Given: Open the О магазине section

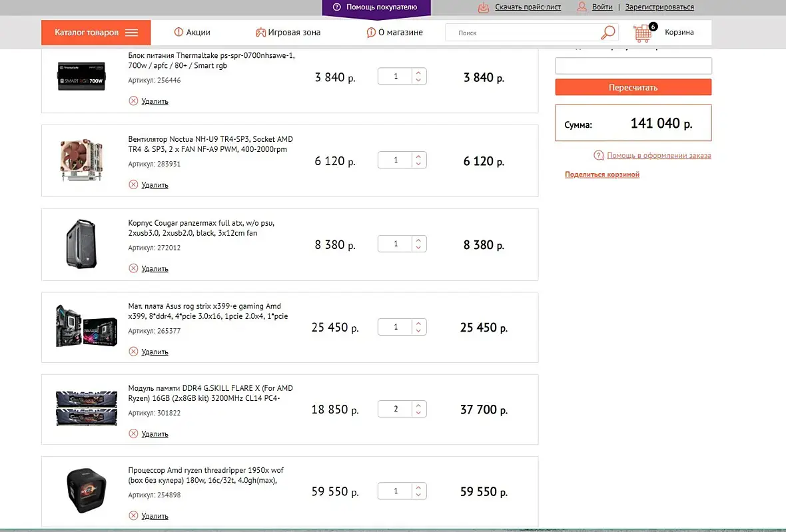Looking at the screenshot, I should [394, 33].
